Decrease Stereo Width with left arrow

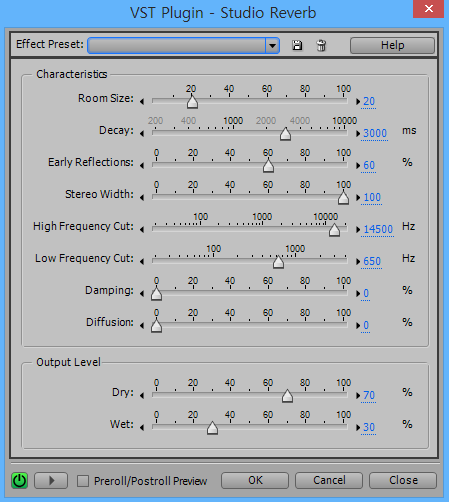tap(142, 198)
